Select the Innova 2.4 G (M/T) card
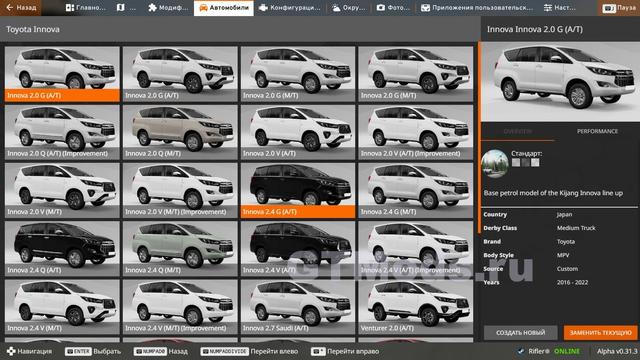Viewport: 640px width, 360px height. click(416, 191)
